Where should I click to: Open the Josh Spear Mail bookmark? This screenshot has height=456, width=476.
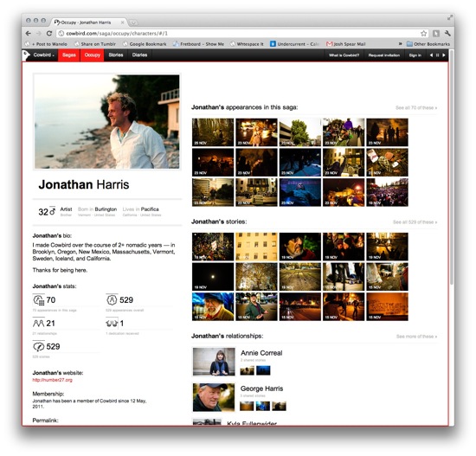tap(346, 44)
